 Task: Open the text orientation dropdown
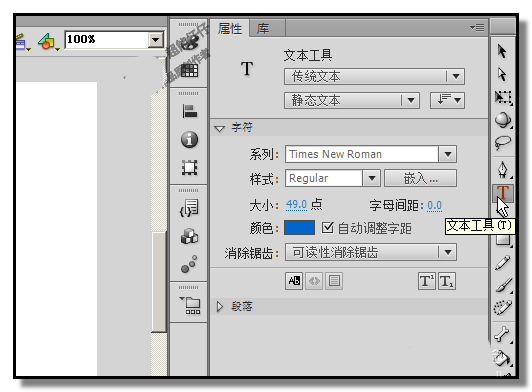coord(447,100)
